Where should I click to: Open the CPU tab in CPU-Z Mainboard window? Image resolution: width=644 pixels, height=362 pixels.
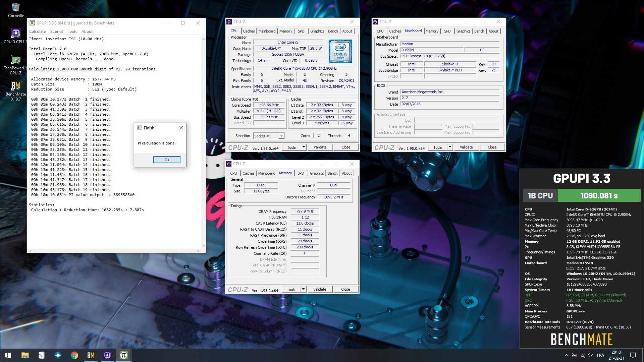click(380, 31)
